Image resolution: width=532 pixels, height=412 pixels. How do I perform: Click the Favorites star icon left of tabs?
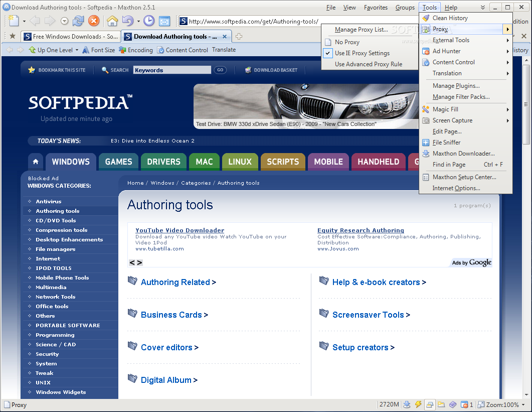tap(13, 36)
